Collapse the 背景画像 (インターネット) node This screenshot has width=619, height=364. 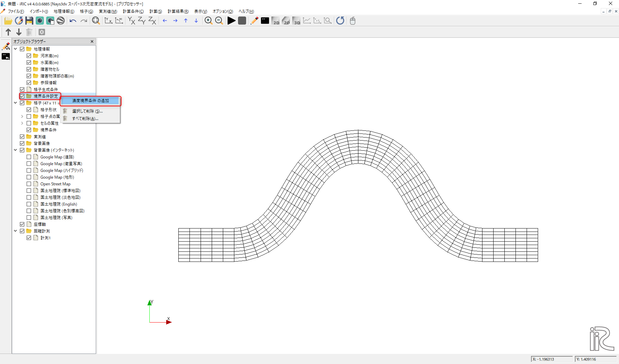pyautogui.click(x=16, y=150)
